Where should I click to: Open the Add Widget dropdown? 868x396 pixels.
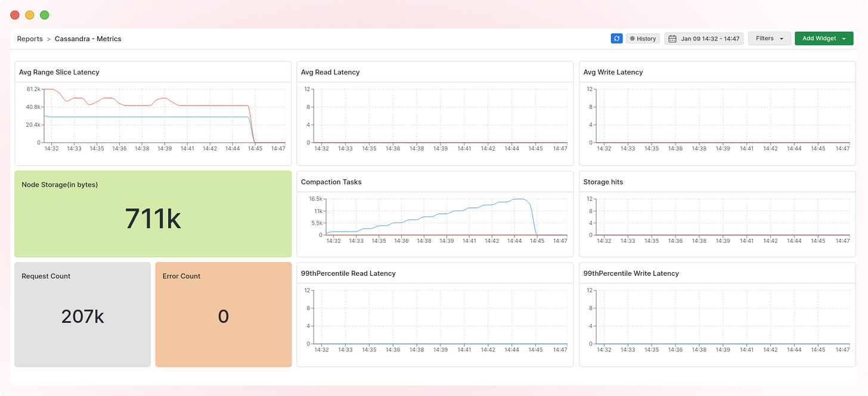pos(824,39)
